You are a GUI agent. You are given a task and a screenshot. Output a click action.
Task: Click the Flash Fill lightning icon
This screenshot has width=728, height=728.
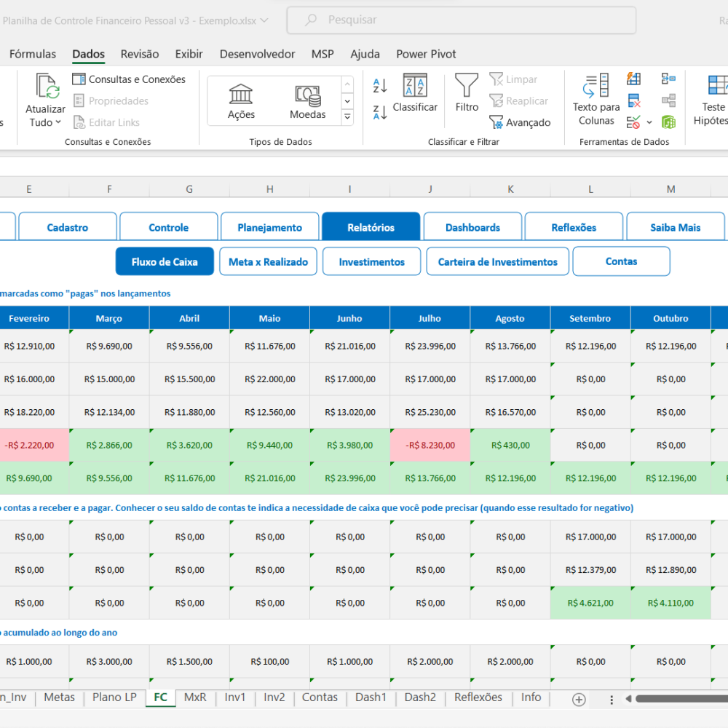[634, 79]
